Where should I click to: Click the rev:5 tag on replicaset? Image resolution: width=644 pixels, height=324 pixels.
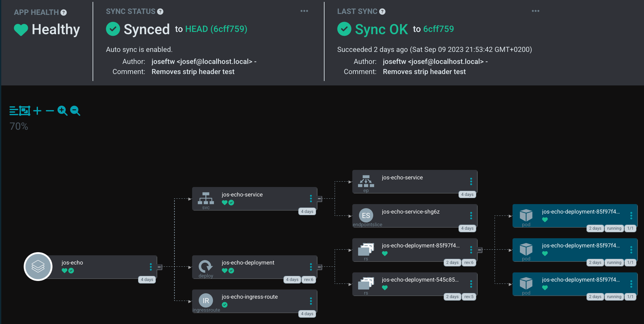(469, 296)
